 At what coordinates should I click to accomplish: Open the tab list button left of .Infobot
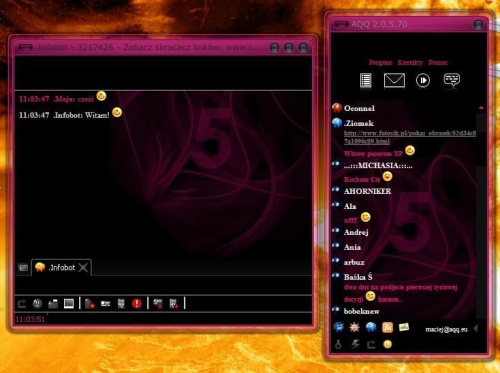click(x=23, y=267)
